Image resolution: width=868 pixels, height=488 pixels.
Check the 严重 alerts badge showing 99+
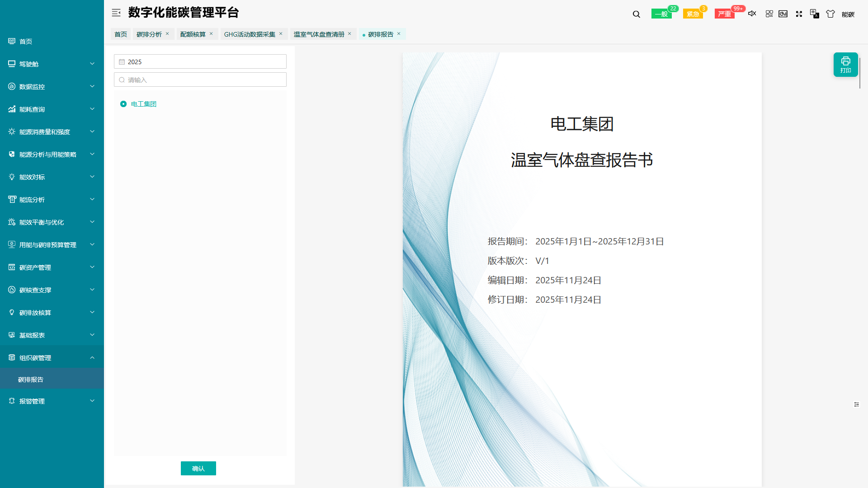[725, 14]
